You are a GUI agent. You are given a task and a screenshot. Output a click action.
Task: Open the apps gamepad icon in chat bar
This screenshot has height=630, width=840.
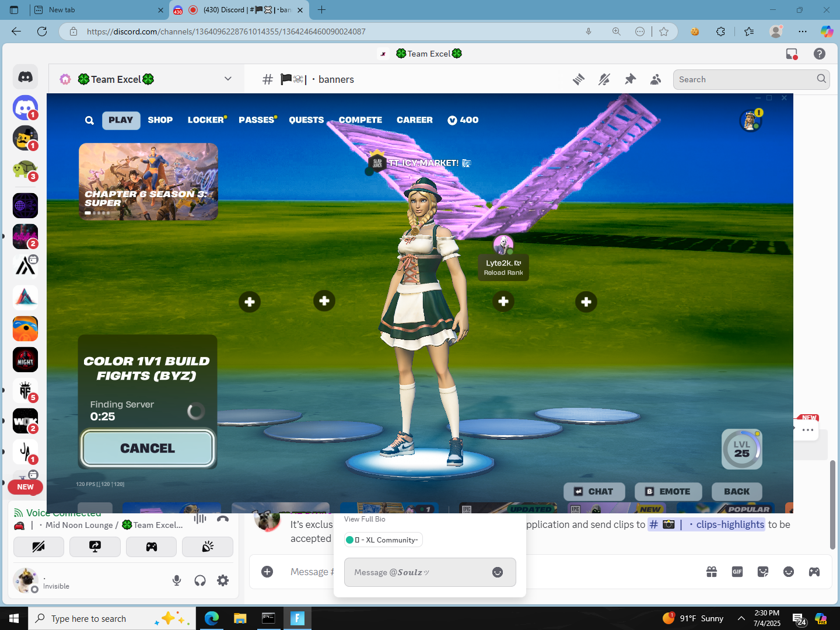(814, 572)
